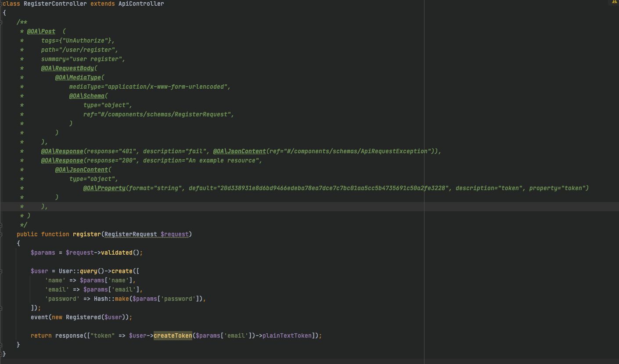Click the Hash class reference

click(x=101, y=299)
